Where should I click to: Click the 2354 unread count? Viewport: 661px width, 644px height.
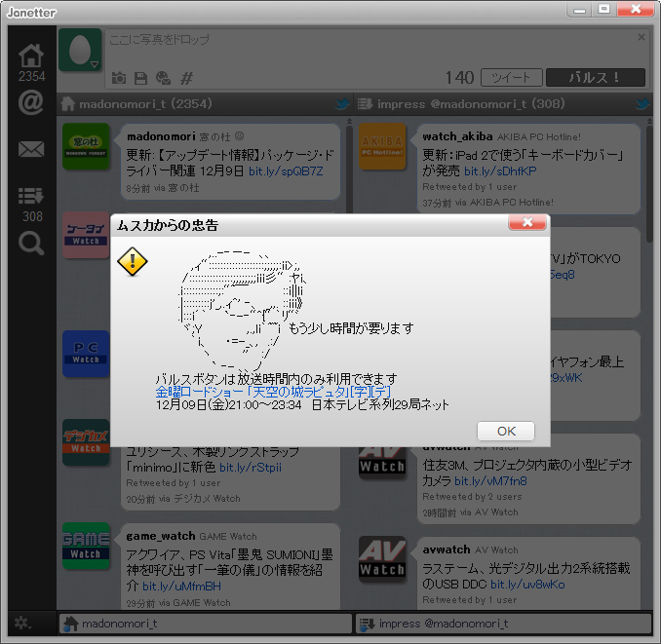click(x=31, y=76)
